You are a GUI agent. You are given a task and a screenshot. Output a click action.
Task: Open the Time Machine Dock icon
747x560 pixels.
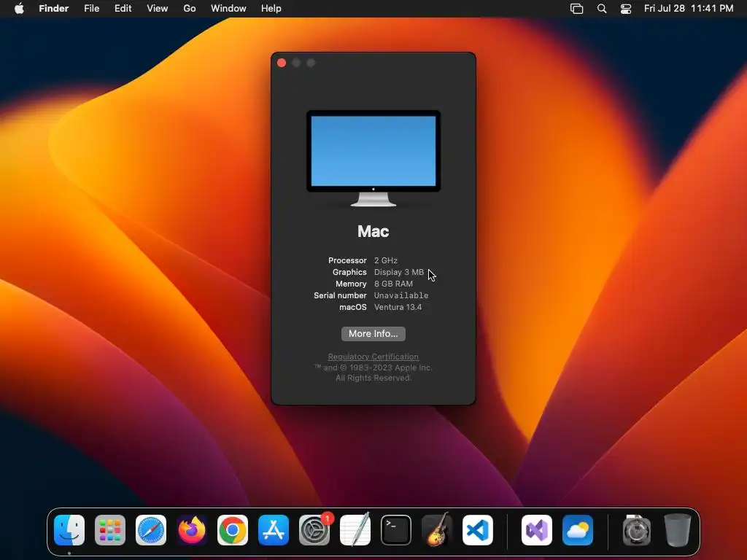[x=637, y=530]
